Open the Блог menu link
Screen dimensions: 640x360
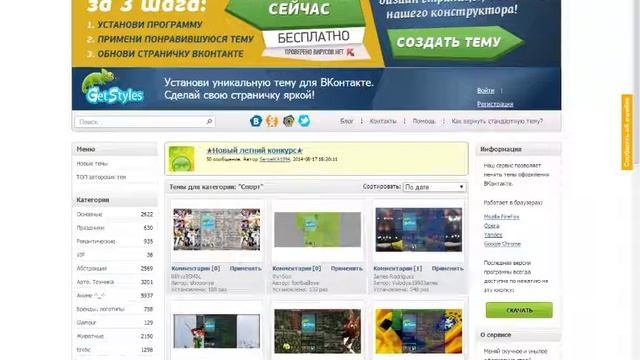click(x=347, y=121)
